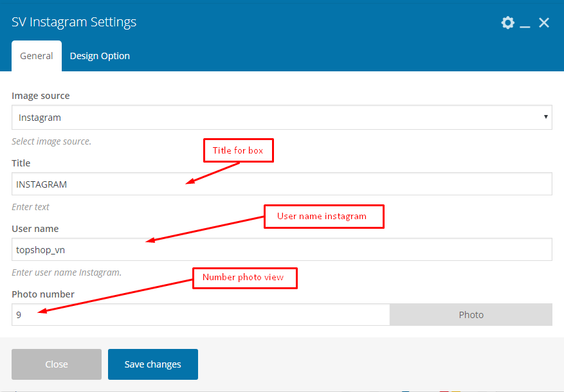564x392 pixels.
Task: Open the Image source dropdown showing Instagram
Action: (x=282, y=118)
